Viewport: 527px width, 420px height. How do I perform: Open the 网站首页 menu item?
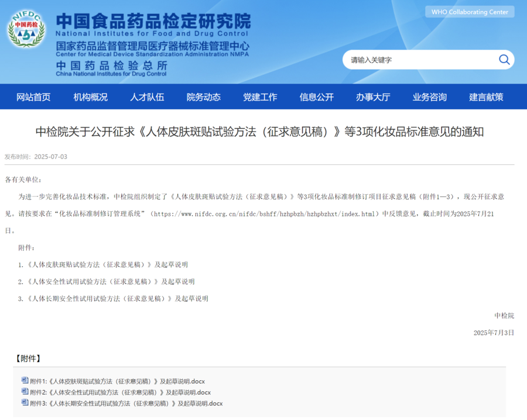tap(33, 97)
